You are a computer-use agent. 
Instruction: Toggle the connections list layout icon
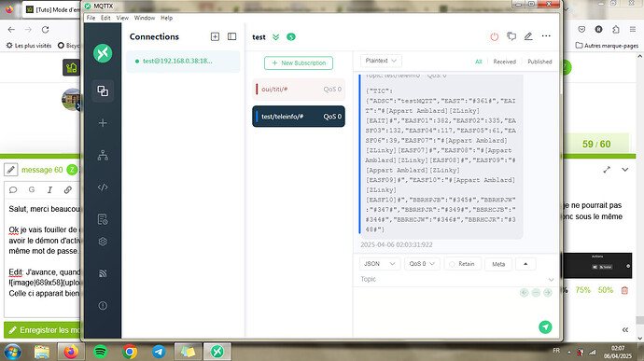pyautogui.click(x=231, y=36)
